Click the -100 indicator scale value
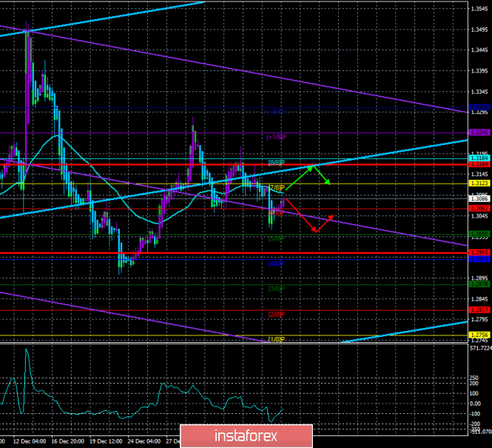 click(474, 414)
